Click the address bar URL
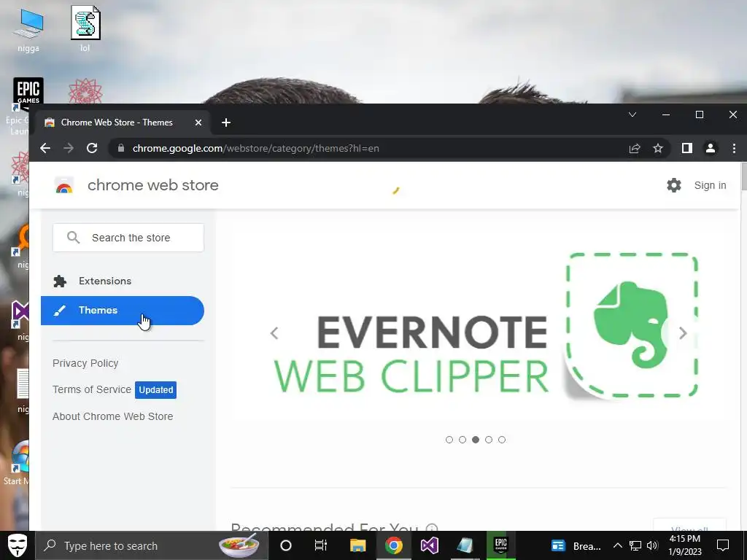747x560 pixels. (256, 148)
